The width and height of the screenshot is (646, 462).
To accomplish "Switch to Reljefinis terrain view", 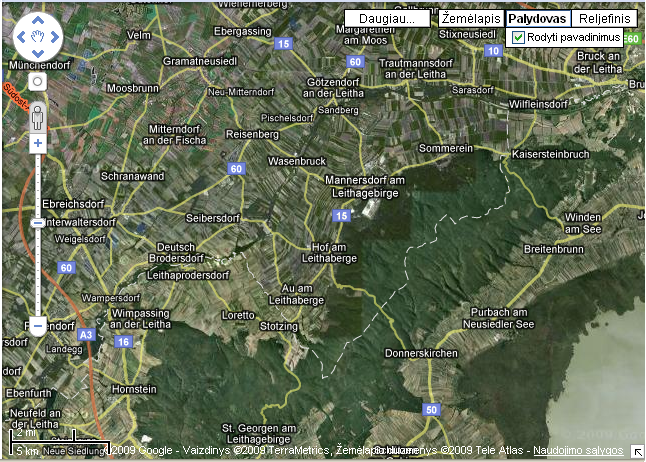I will coord(604,19).
